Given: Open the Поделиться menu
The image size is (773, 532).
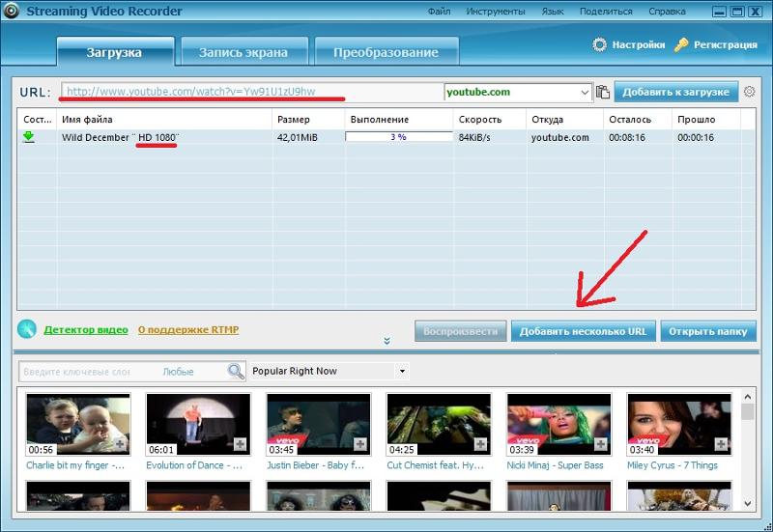Looking at the screenshot, I should pos(606,11).
